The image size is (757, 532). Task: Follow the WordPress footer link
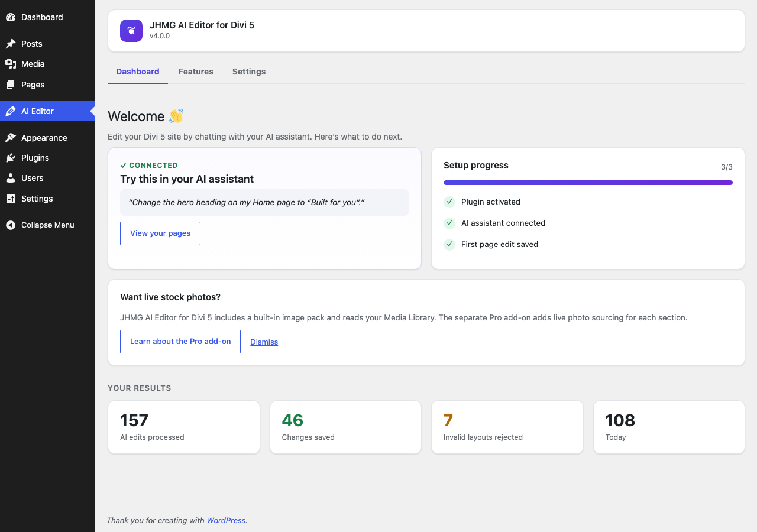[226, 521]
